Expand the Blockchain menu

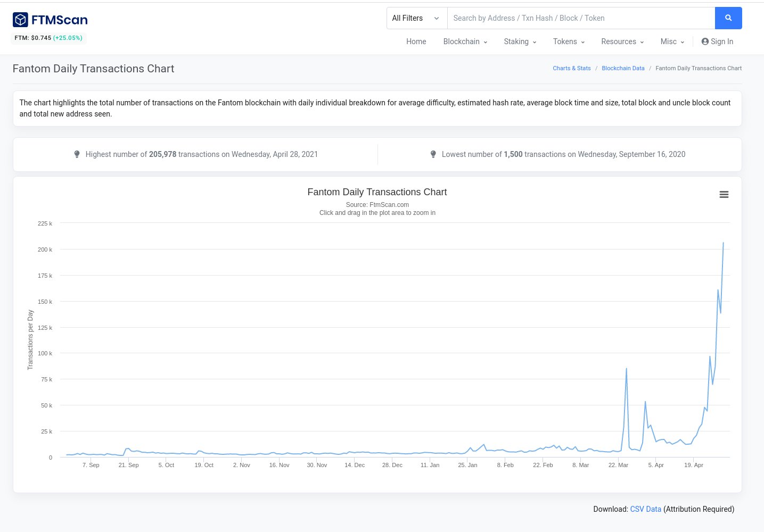pyautogui.click(x=465, y=41)
